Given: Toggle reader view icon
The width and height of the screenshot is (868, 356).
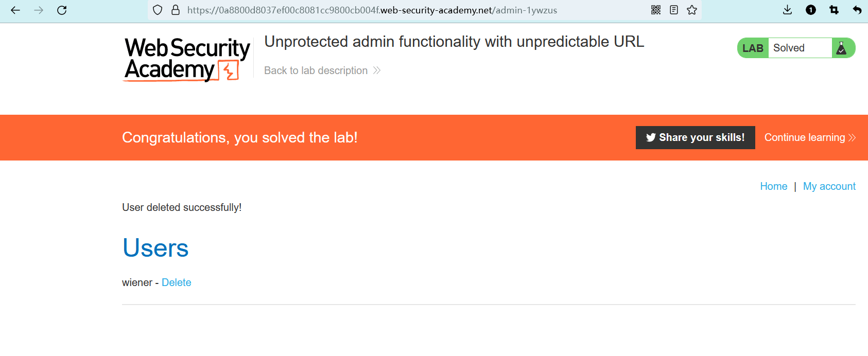Looking at the screenshot, I should (674, 10).
